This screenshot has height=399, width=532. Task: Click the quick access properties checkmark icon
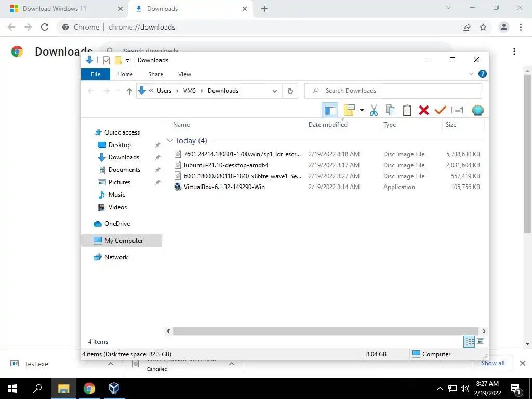tap(106, 60)
